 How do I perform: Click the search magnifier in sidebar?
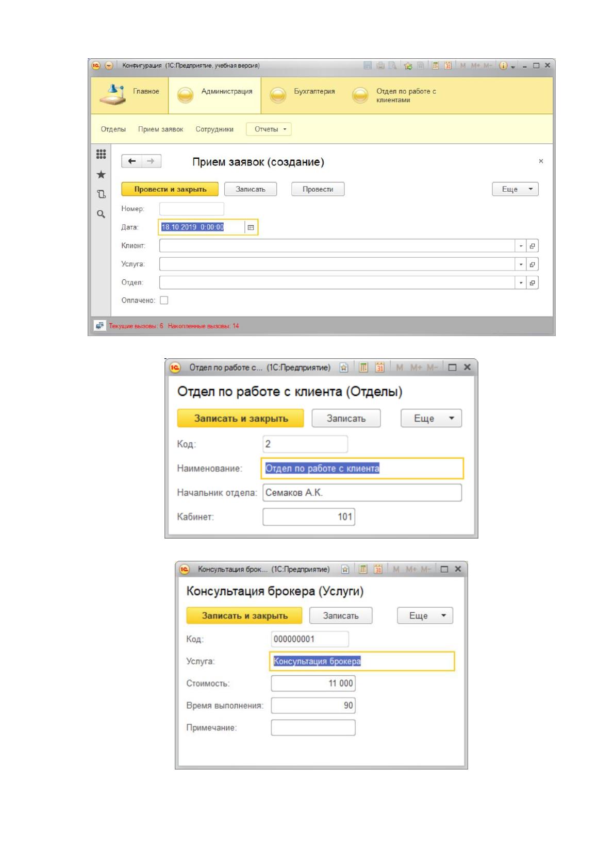point(101,214)
